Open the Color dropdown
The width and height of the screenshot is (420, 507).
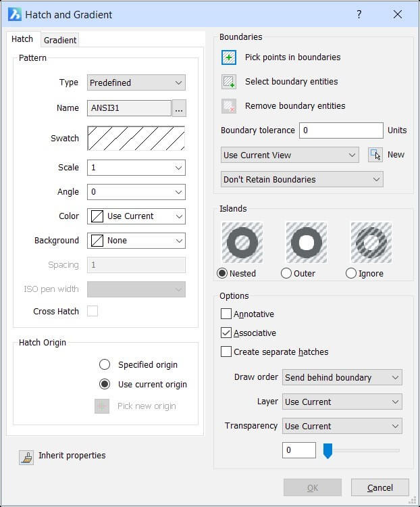(136, 216)
